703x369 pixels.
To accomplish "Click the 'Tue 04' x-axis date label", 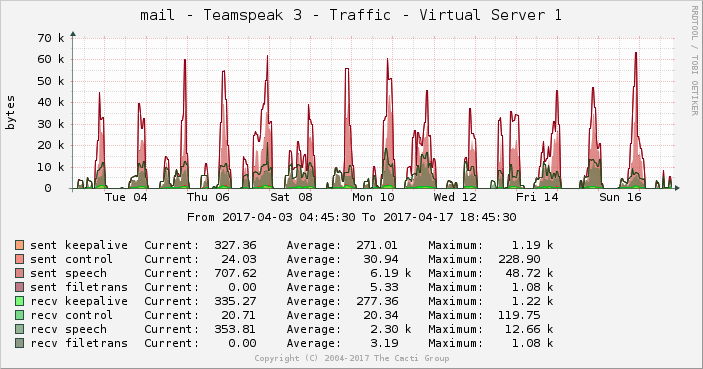I will pos(126,197).
